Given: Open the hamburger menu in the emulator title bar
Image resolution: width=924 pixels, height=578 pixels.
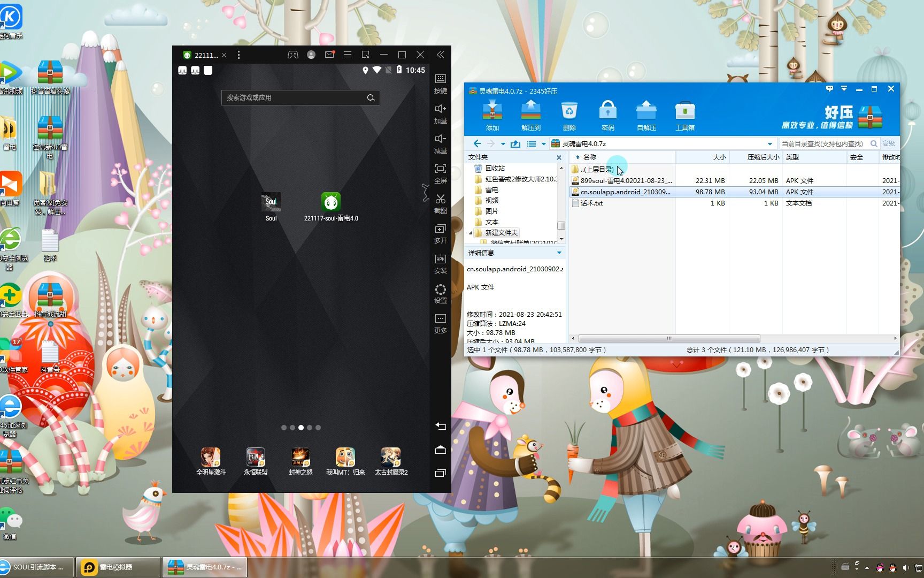Looking at the screenshot, I should point(348,55).
